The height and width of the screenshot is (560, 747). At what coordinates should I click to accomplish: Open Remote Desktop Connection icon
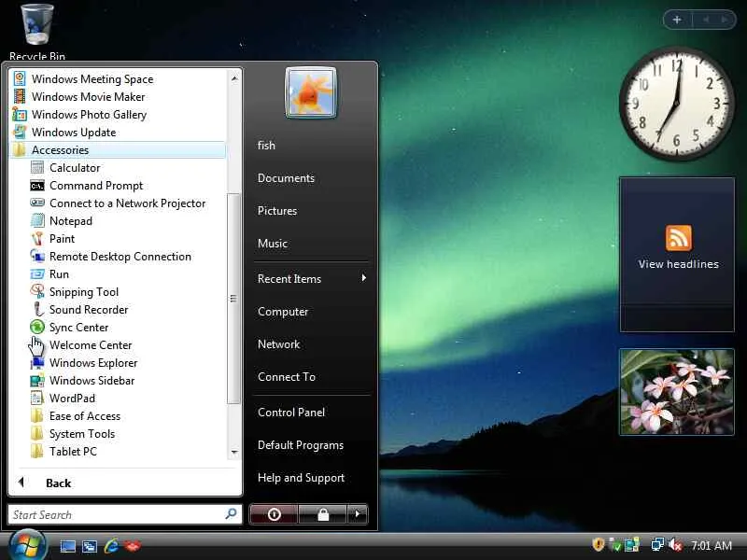coord(37,256)
